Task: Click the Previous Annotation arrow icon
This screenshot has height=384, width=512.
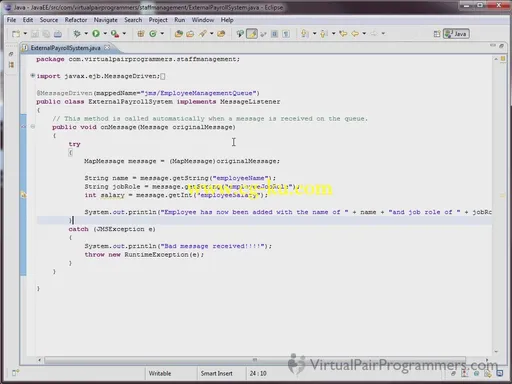Action: click(324, 34)
